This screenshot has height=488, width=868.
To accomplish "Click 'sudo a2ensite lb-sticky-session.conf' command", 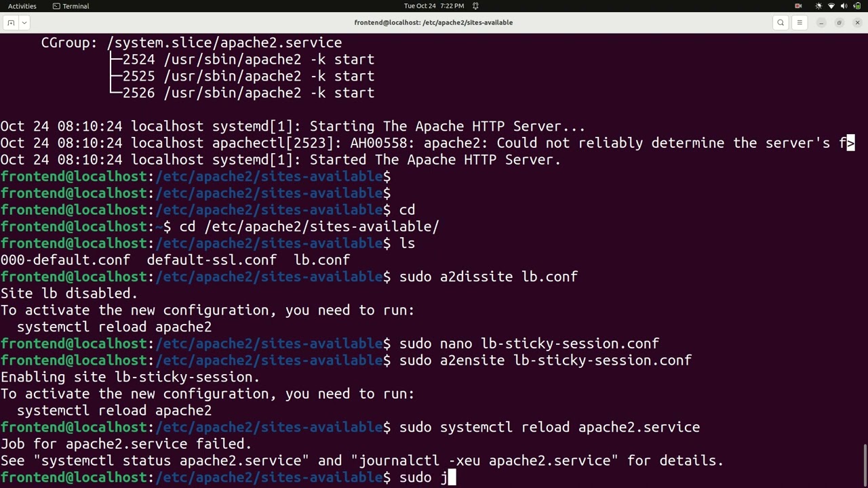I will point(545,361).
